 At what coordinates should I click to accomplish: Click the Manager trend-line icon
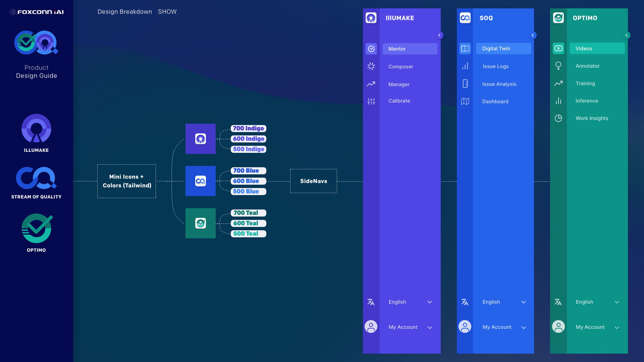371,84
